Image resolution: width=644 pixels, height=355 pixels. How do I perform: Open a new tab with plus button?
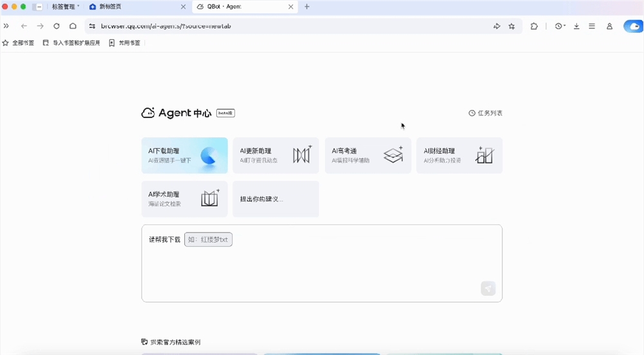pos(307,7)
